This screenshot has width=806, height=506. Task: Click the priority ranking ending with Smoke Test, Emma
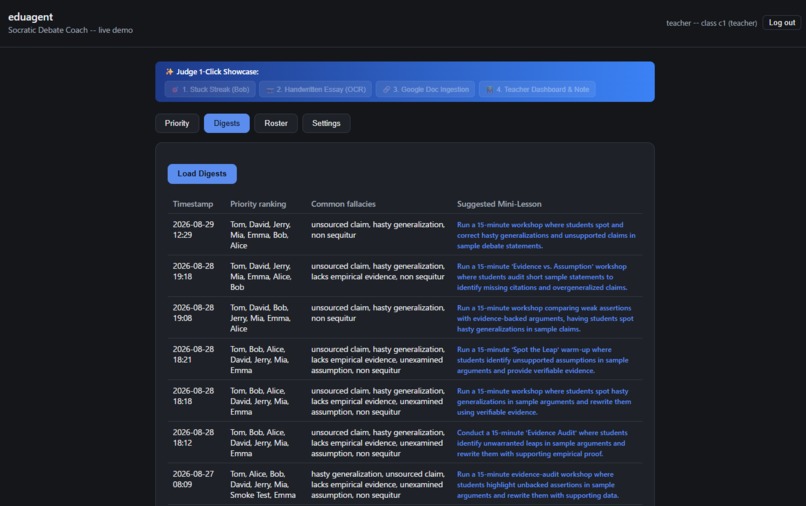tap(263, 485)
